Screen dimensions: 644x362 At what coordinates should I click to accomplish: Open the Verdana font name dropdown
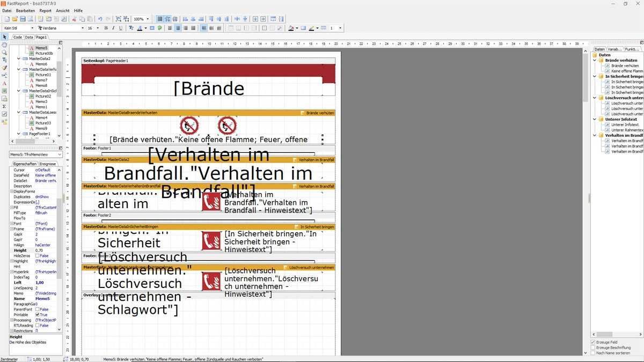[x=82, y=28]
